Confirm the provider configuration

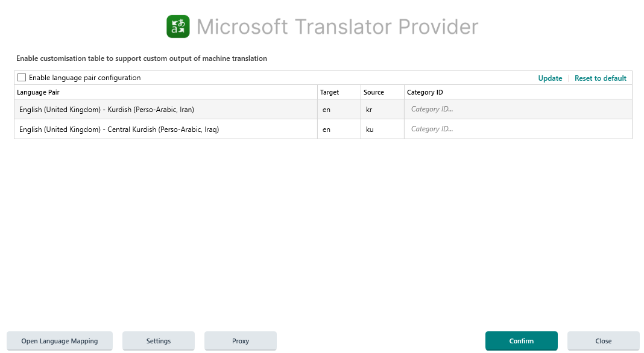pyautogui.click(x=521, y=340)
